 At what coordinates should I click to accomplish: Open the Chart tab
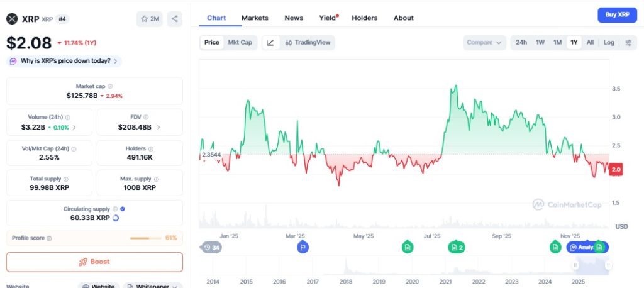(216, 18)
